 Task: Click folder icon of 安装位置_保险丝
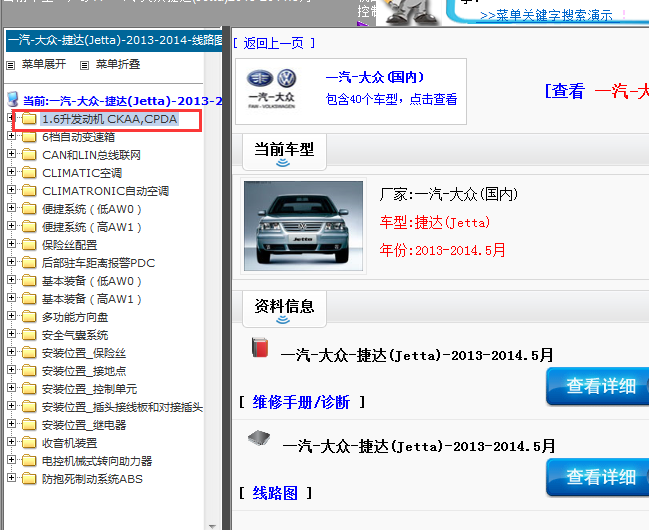tap(29, 353)
